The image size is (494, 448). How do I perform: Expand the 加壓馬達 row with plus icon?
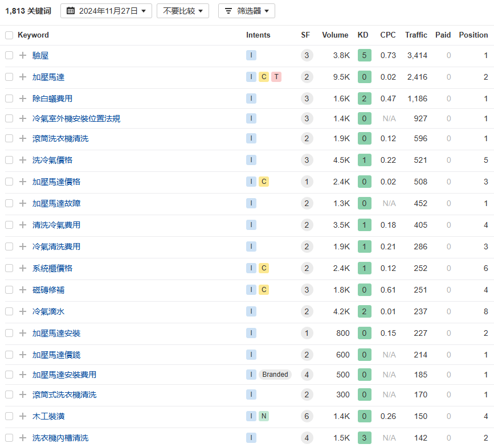(23, 77)
